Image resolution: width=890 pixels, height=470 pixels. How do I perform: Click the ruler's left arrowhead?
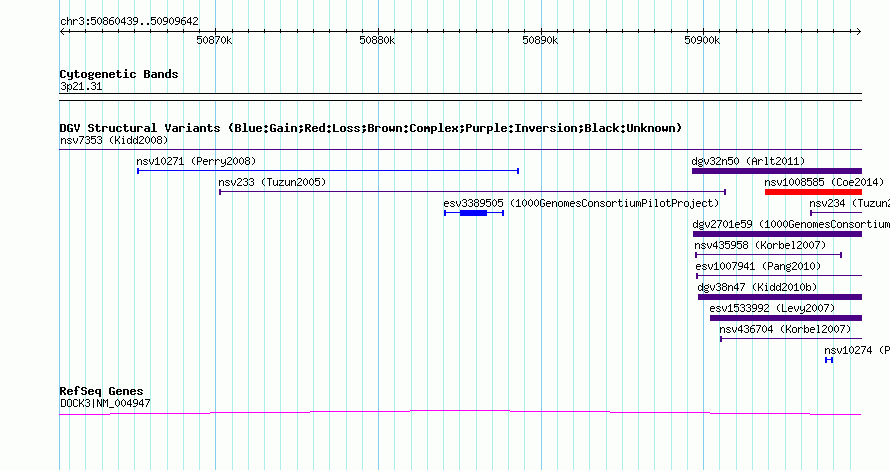tap(63, 32)
